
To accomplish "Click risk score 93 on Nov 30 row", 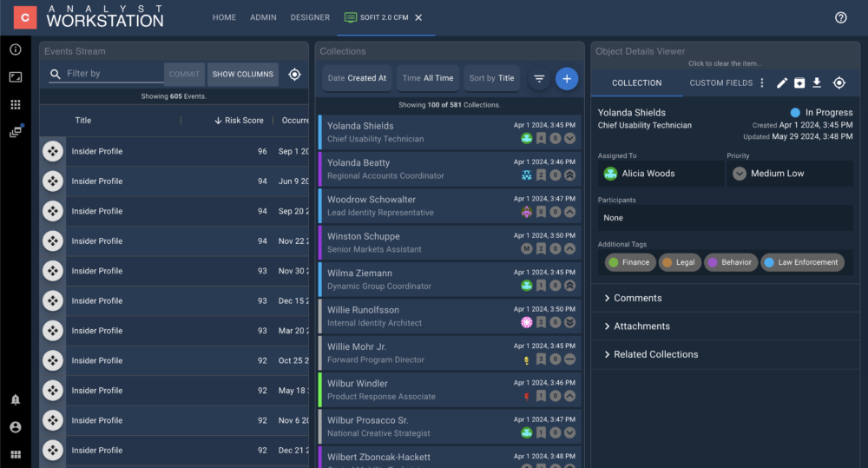I will (262, 271).
